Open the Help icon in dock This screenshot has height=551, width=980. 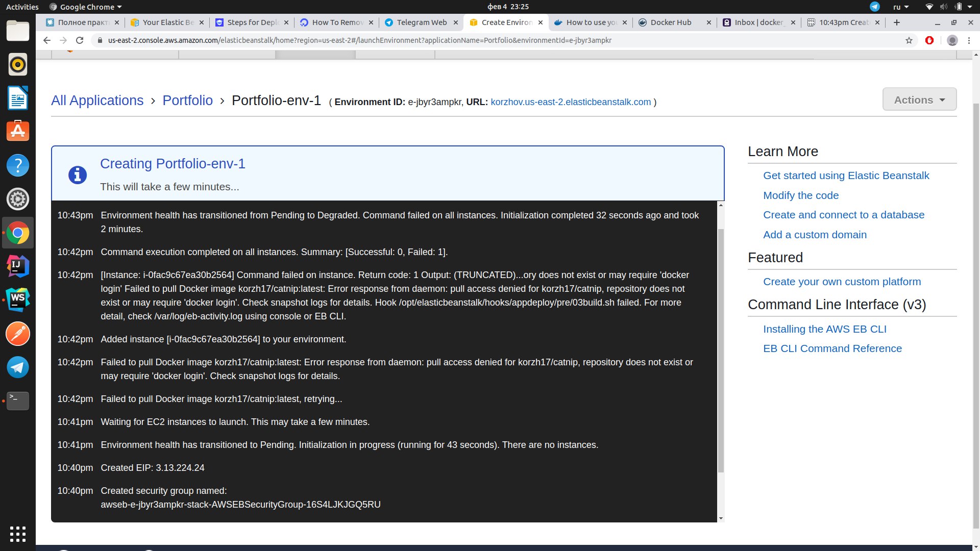[x=18, y=165]
